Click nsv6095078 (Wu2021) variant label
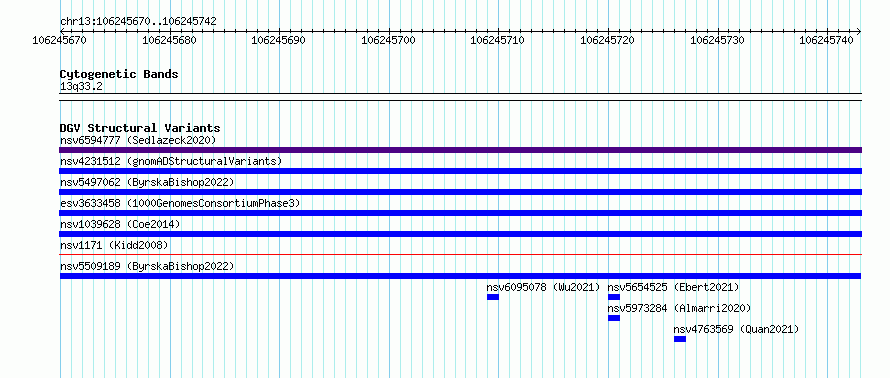The width and height of the screenshot is (890, 378). 543,287
